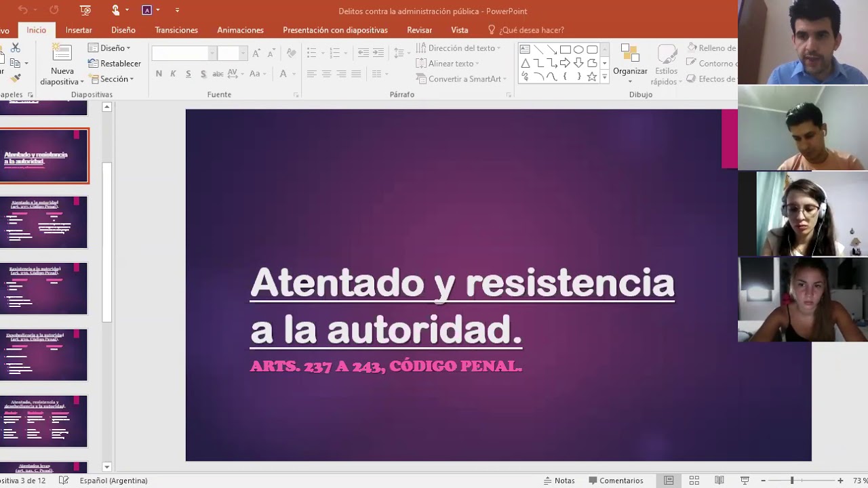Click the Restablecer button
This screenshot has height=488, width=868.
(115, 63)
